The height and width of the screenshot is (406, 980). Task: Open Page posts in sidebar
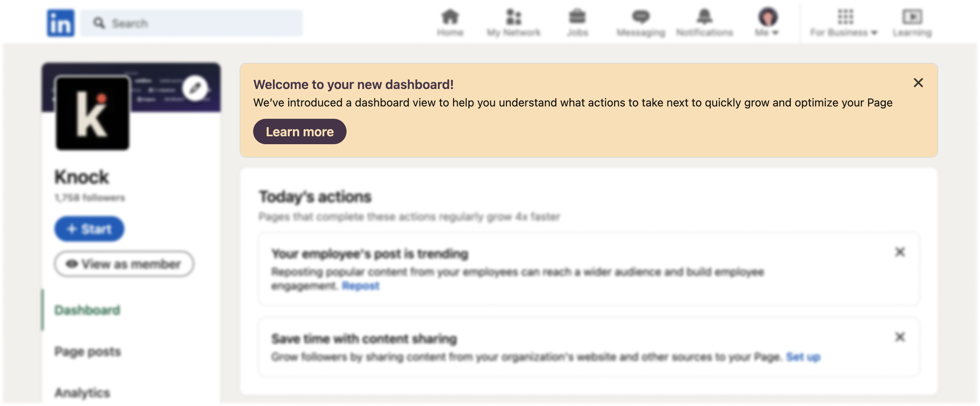coord(88,352)
